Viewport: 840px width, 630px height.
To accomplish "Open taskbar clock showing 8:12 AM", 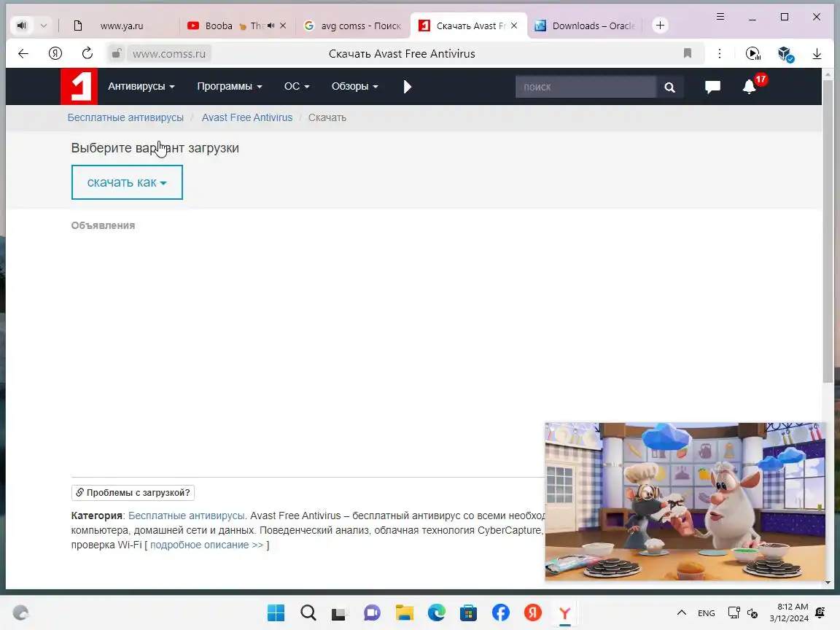I will coord(789,612).
